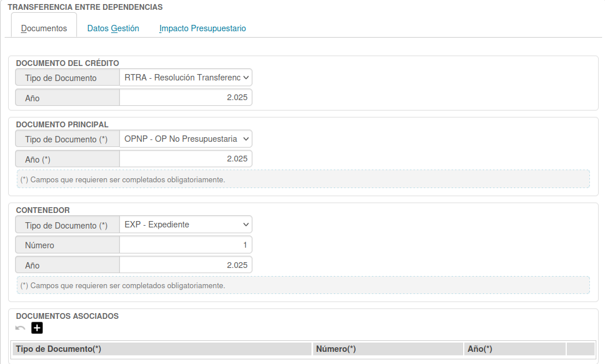The image size is (605, 364).
Task: Switch to the Documentos tab
Action: click(x=44, y=28)
